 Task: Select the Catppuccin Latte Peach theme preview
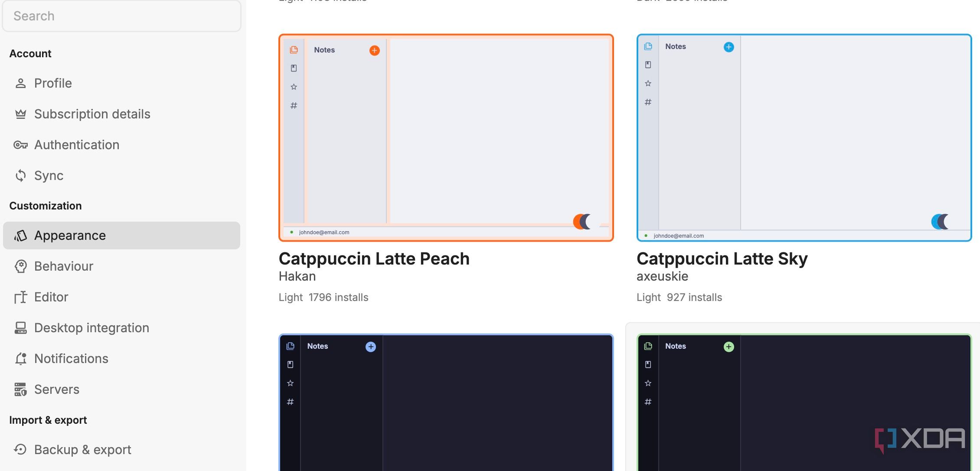tap(446, 137)
